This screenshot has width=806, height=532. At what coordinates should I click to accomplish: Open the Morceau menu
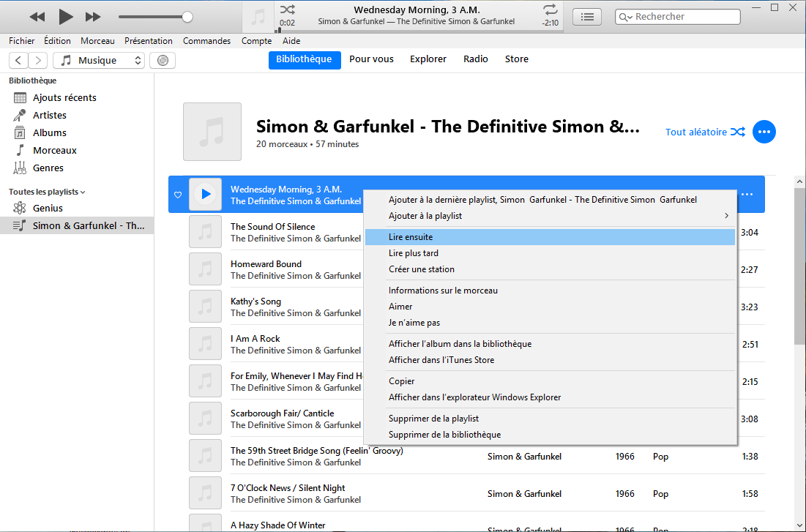point(97,40)
